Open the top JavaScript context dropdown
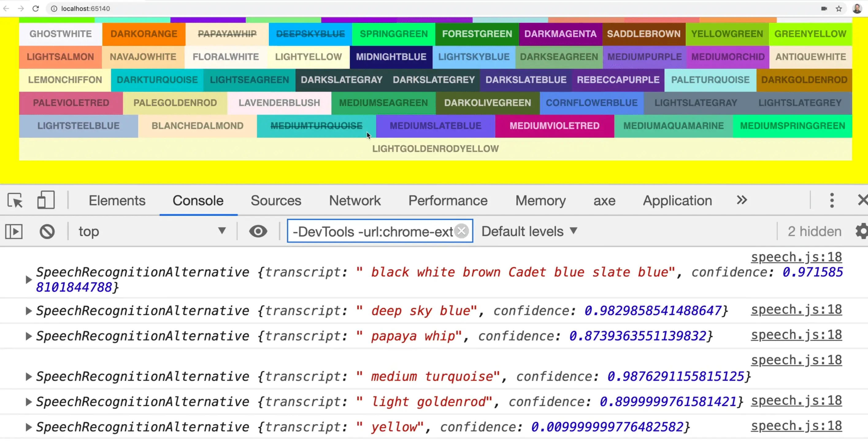 point(152,231)
